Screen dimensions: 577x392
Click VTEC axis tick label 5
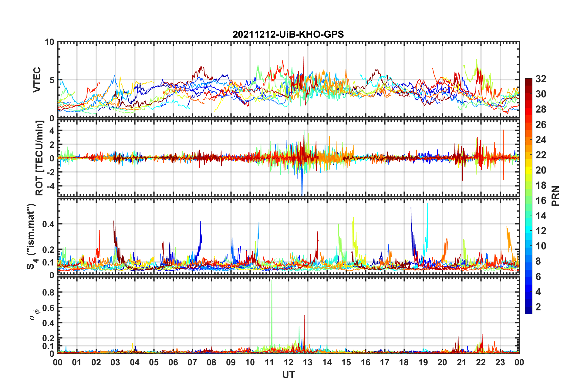click(x=52, y=80)
